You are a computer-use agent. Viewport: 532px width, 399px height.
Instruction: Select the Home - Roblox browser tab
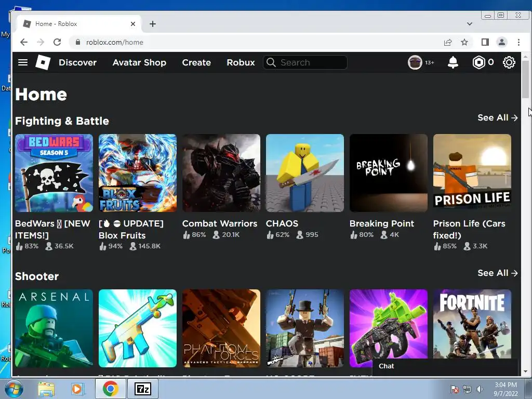(x=79, y=24)
